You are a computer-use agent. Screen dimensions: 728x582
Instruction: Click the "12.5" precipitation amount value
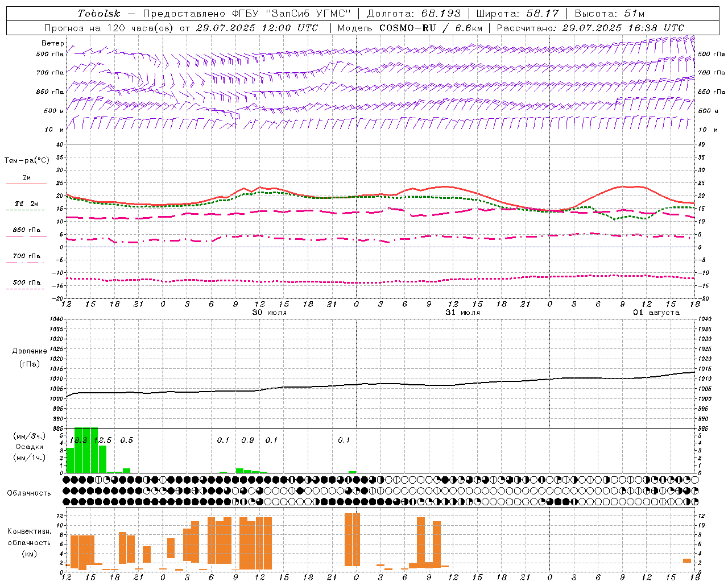coord(103,440)
